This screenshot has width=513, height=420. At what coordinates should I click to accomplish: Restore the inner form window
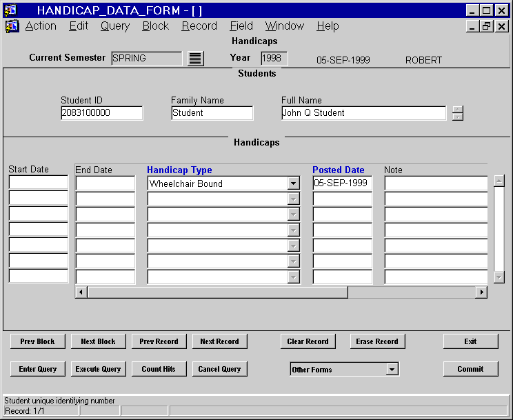pyautogui.click(x=486, y=26)
